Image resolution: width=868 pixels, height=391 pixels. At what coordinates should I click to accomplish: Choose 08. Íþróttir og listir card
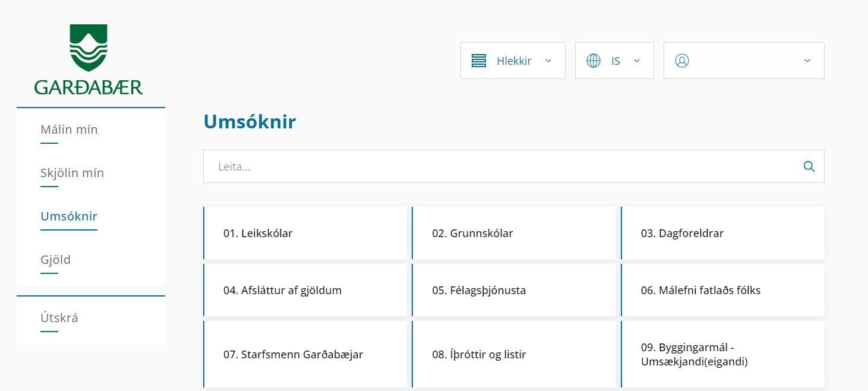point(514,355)
